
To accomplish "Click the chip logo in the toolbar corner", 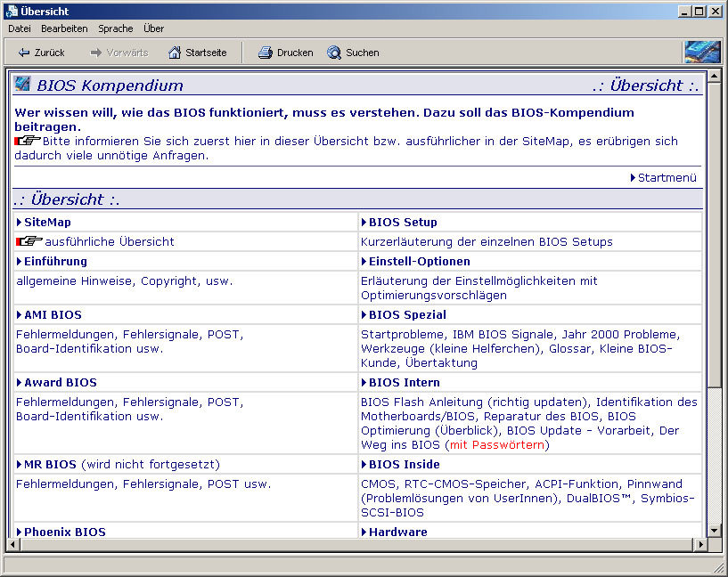I will coord(703,52).
